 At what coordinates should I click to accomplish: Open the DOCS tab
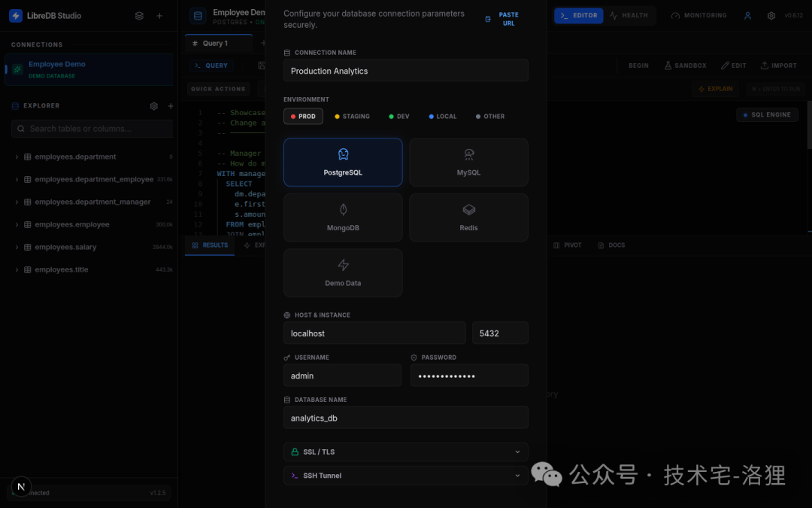(611, 245)
